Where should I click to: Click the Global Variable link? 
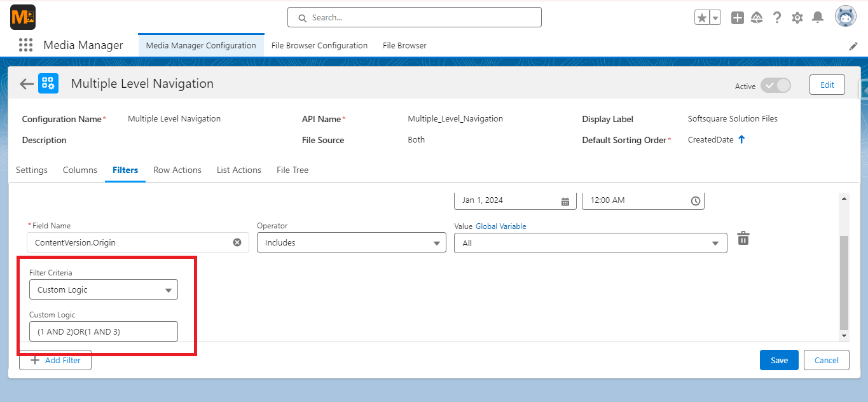(x=501, y=226)
